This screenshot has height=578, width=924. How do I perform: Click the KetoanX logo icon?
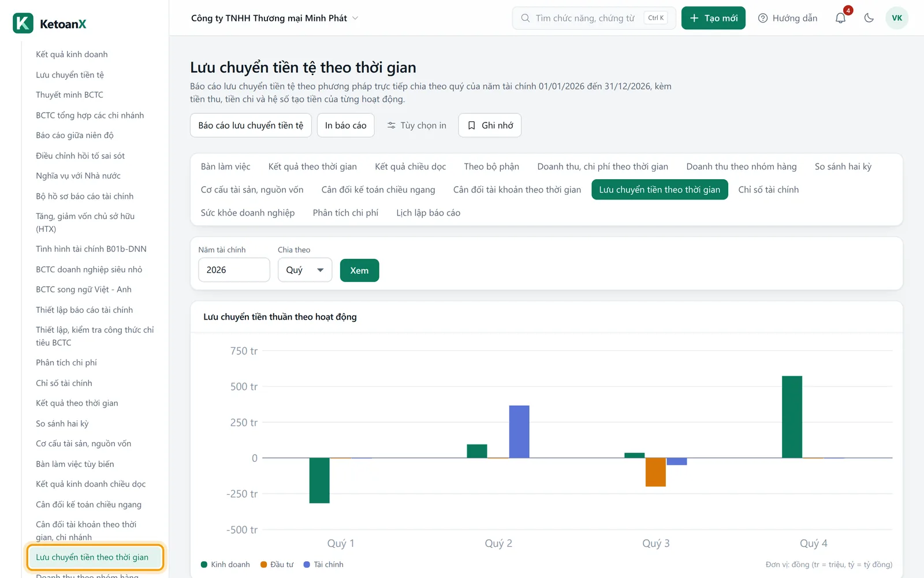(23, 24)
